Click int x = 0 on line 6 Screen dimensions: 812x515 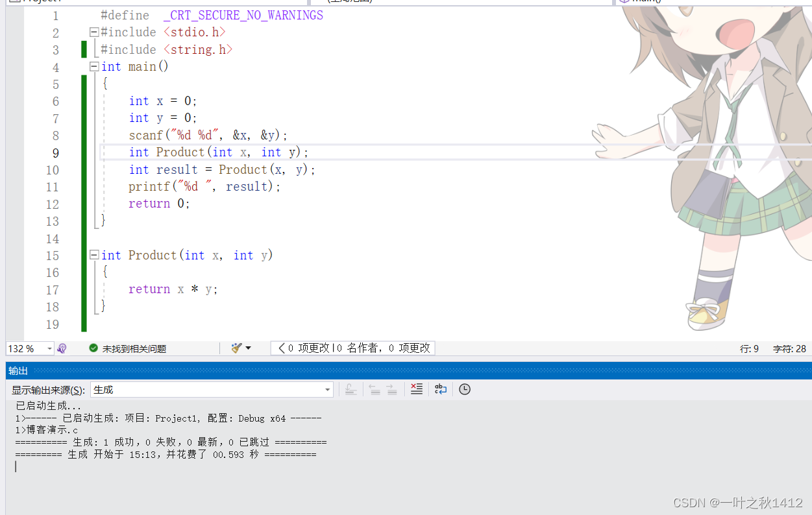tap(163, 101)
